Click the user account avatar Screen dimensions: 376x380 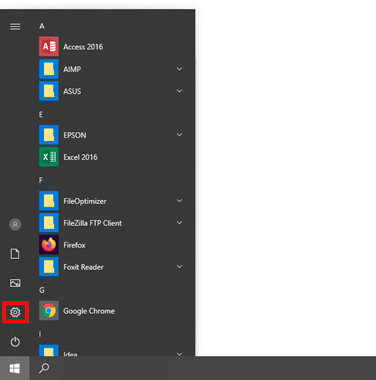click(x=15, y=224)
